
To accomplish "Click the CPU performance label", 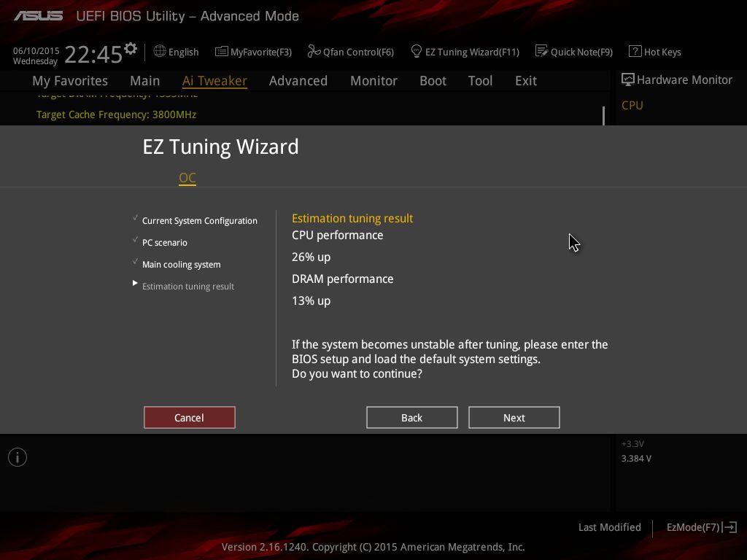I will pyautogui.click(x=337, y=236).
